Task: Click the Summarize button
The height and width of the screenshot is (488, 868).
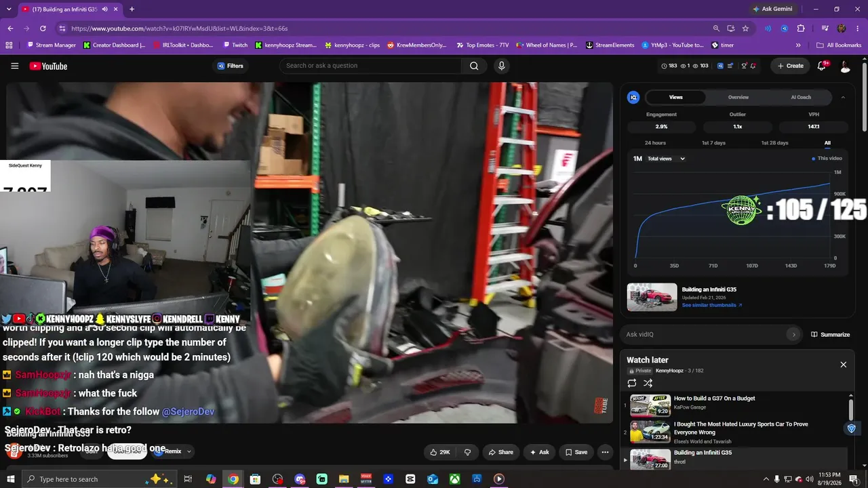Action: tap(831, 334)
